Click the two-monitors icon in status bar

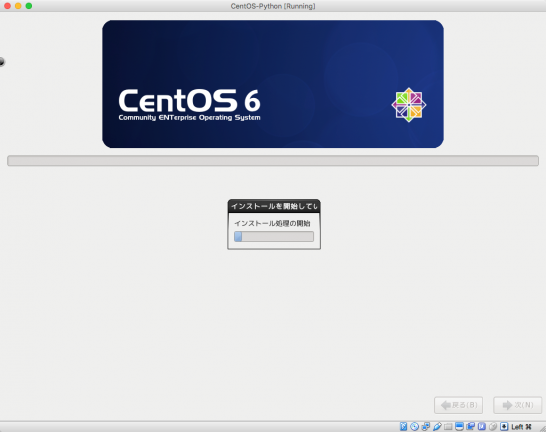tap(470, 426)
